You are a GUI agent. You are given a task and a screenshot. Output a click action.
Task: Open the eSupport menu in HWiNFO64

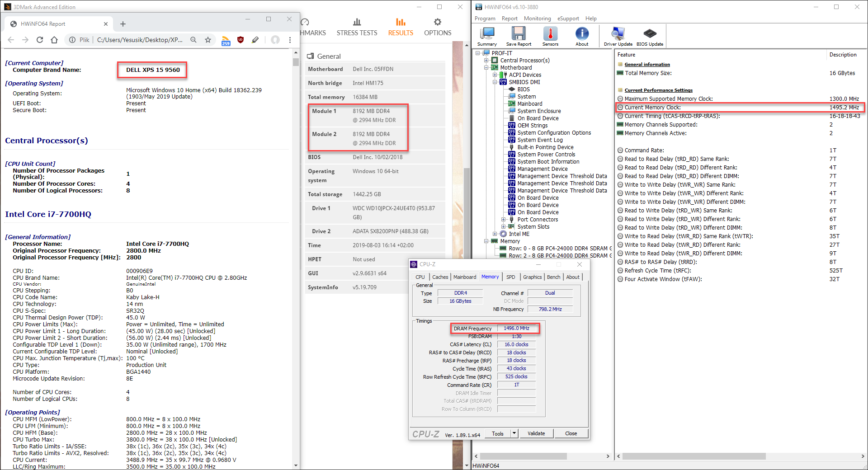[x=568, y=19]
